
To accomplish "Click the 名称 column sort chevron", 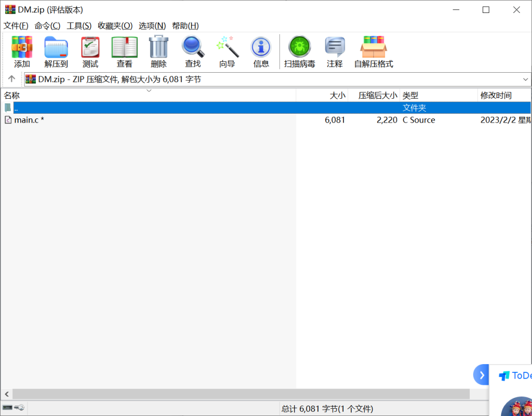I will (x=149, y=90).
